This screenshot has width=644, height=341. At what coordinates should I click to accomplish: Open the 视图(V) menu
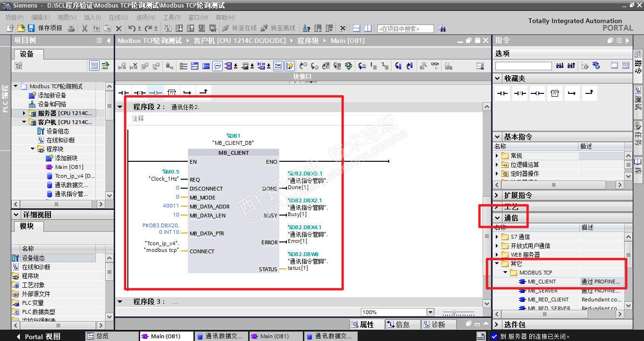click(x=67, y=17)
